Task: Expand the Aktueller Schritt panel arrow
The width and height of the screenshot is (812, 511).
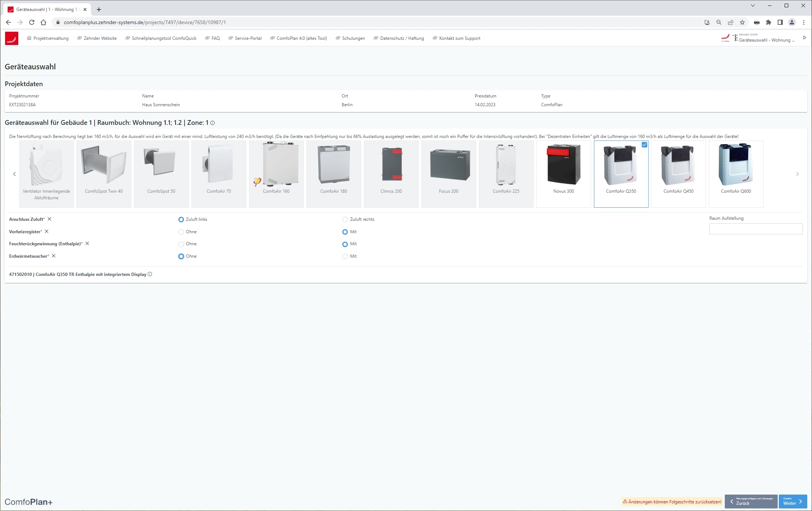Action: (x=804, y=38)
